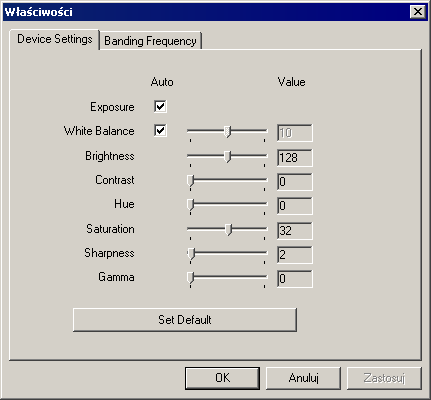The width and height of the screenshot is (431, 400).
Task: Click the Sharpness slider handle
Action: pyautogui.click(x=191, y=254)
